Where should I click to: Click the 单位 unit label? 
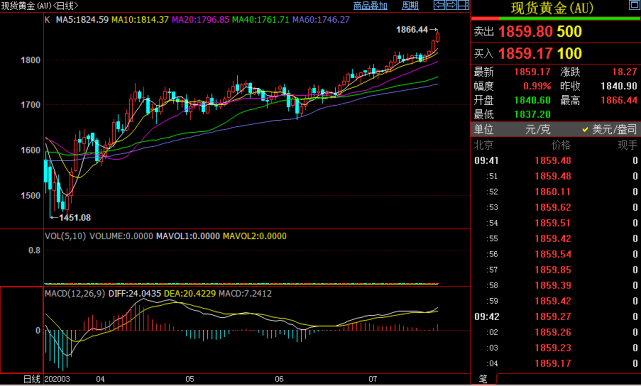[484, 130]
